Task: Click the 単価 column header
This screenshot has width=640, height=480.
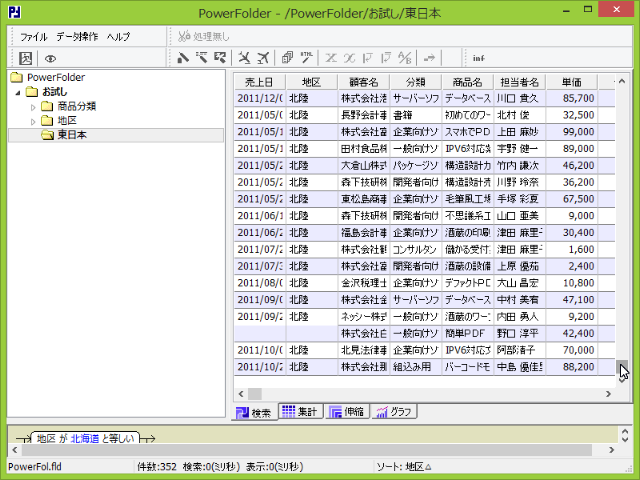Action: (x=571, y=82)
